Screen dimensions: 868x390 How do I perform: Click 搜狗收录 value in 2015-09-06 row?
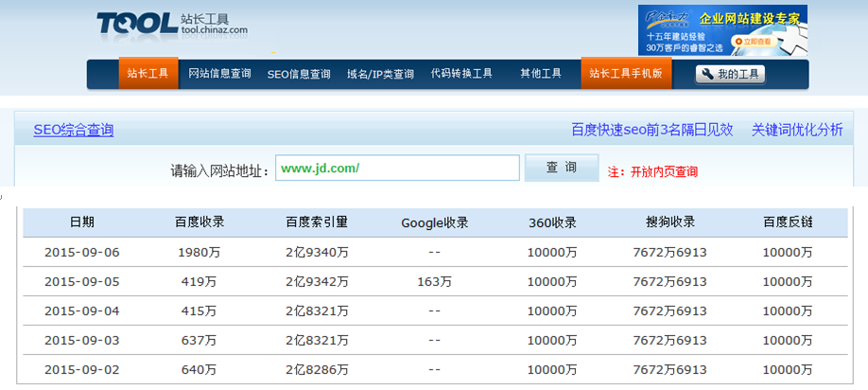pos(669,253)
